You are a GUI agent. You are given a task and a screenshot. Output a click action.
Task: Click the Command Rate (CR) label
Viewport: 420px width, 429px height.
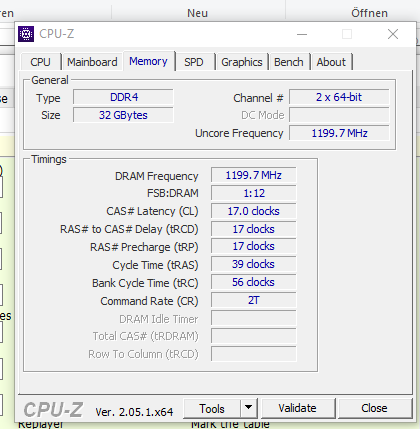[149, 301]
